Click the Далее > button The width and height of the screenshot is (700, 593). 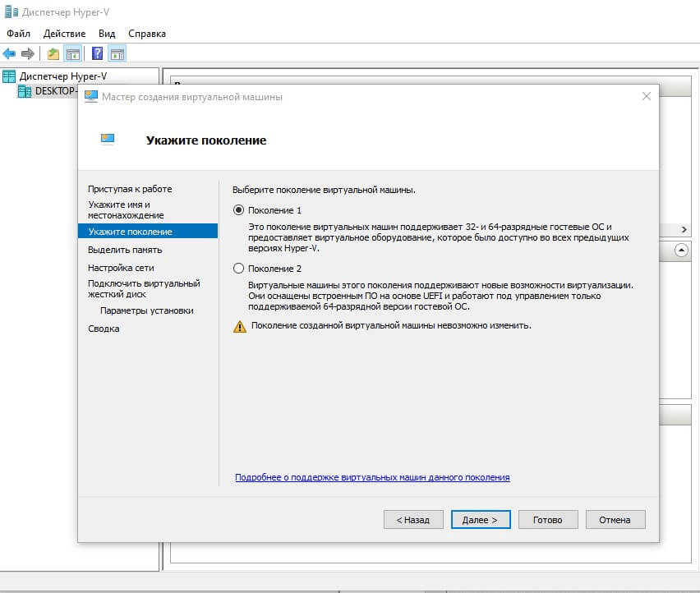click(481, 520)
